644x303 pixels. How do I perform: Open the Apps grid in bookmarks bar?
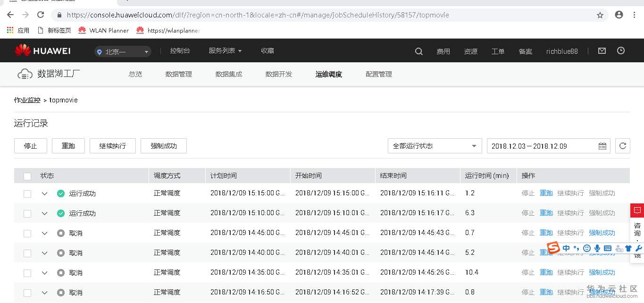[x=10, y=30]
